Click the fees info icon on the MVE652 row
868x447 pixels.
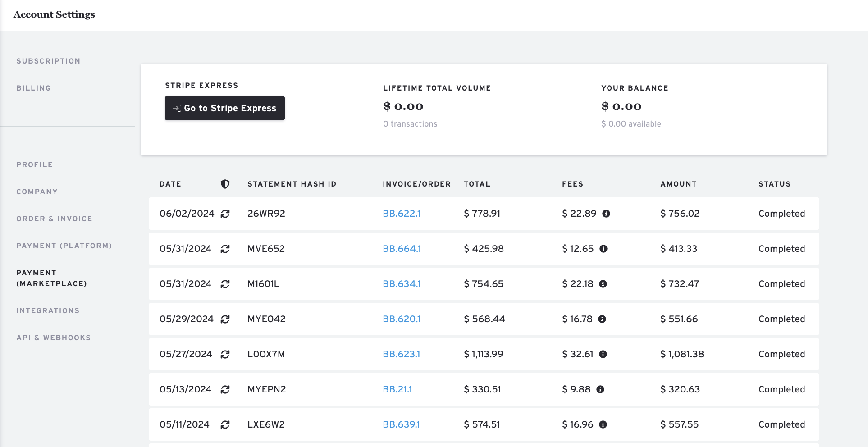click(604, 249)
